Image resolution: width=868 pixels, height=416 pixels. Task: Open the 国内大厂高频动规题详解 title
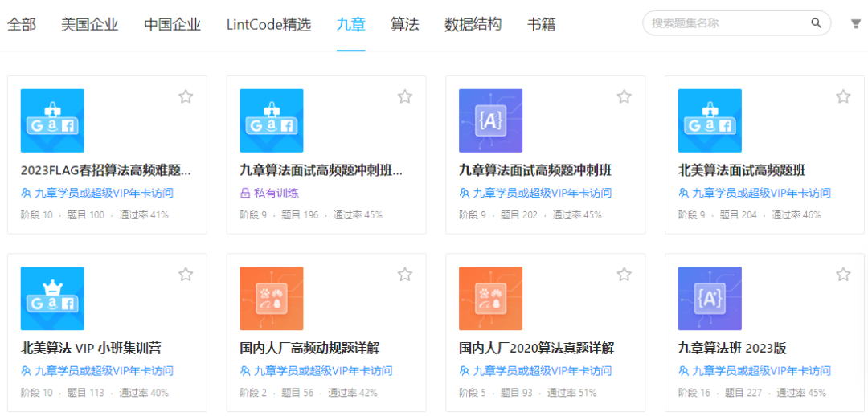(309, 348)
